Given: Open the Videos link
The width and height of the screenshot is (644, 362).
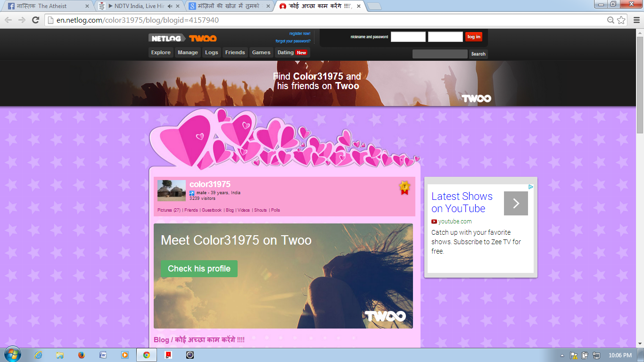Looking at the screenshot, I should (x=244, y=210).
